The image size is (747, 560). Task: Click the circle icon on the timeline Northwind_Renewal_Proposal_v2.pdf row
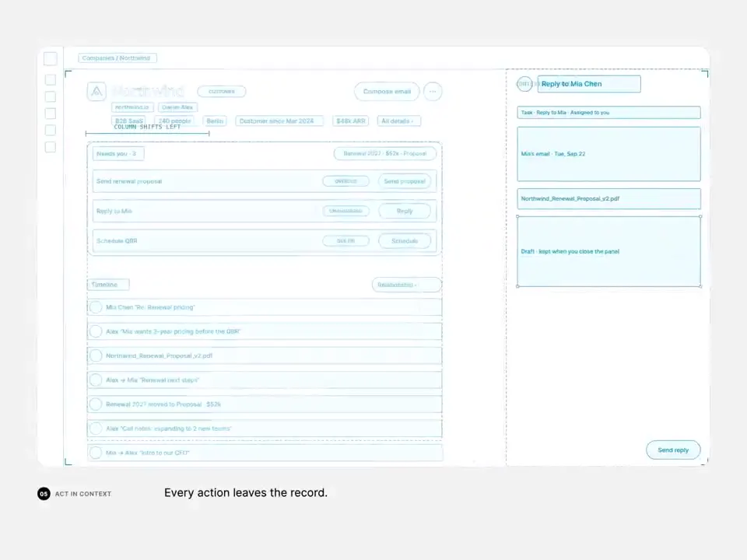point(96,355)
